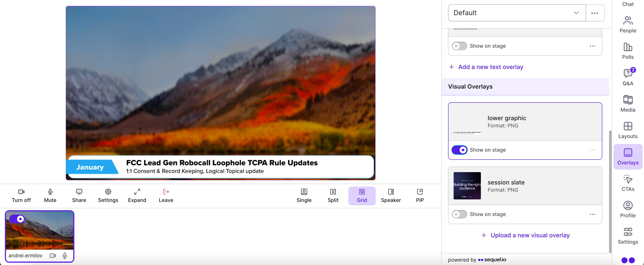Screen dimensions: 644x265
Task: Click the lower graphic thumbnail
Action: pos(467,121)
